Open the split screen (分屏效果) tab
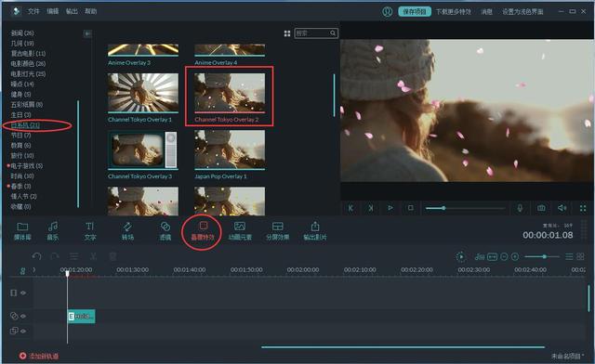The height and width of the screenshot is (364, 595). click(x=277, y=230)
